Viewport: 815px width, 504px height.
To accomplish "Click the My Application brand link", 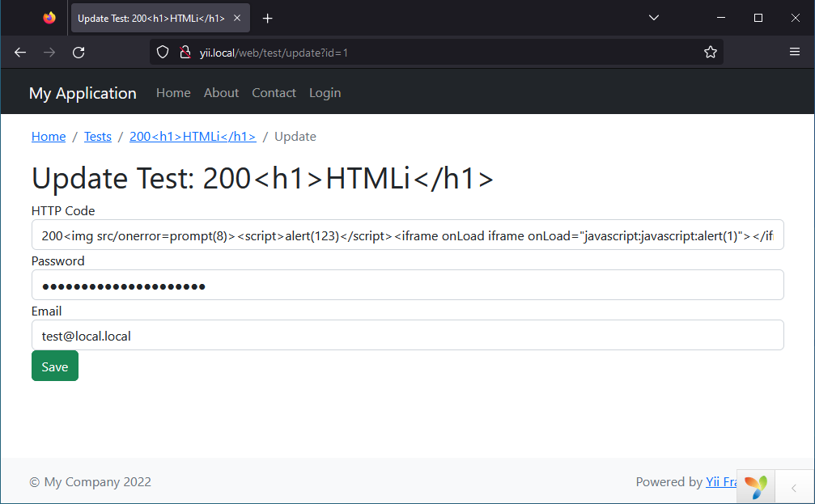I will click(83, 93).
